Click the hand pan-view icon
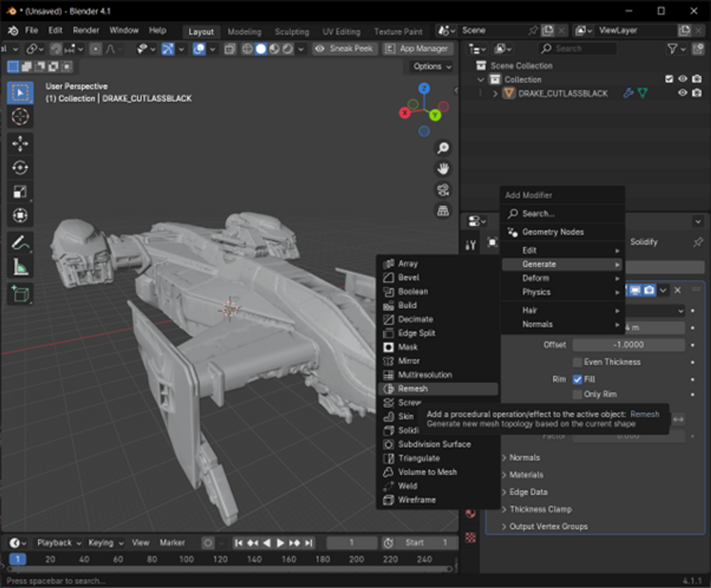The image size is (711, 588). click(x=442, y=169)
